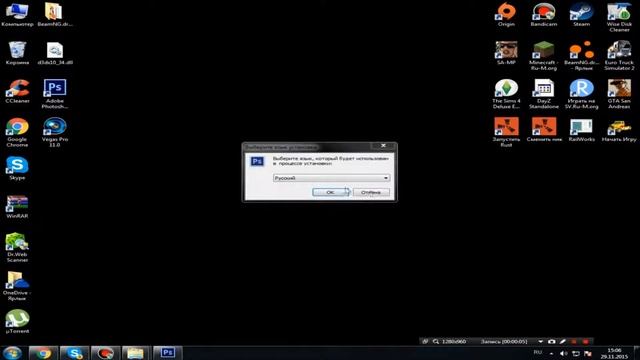Open the OneDrive - Ярлык shortcut
Screen dimensions: 640x360
tap(17, 286)
